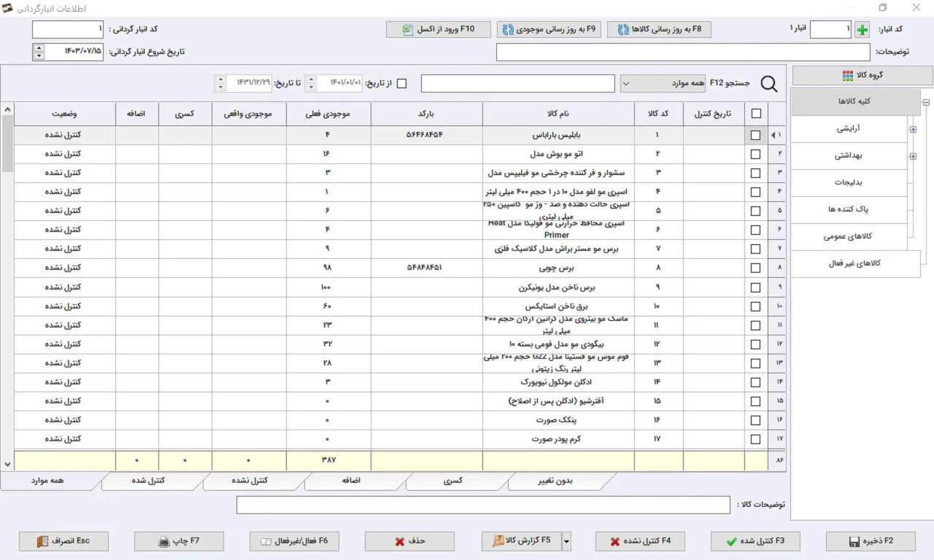Image resolution: width=934 pixels, height=560 pixels.
Task: Select the بدلیجات category
Action: (849, 183)
